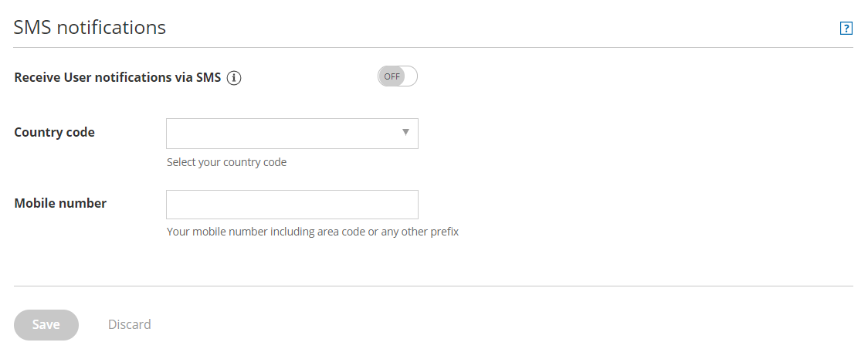868x349 pixels.
Task: Click the empty right side of SMS toggle track
Action: (x=410, y=76)
